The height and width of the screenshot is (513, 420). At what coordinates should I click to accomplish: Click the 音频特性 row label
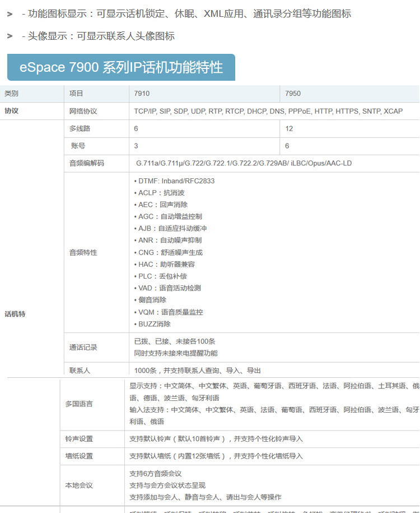(83, 252)
